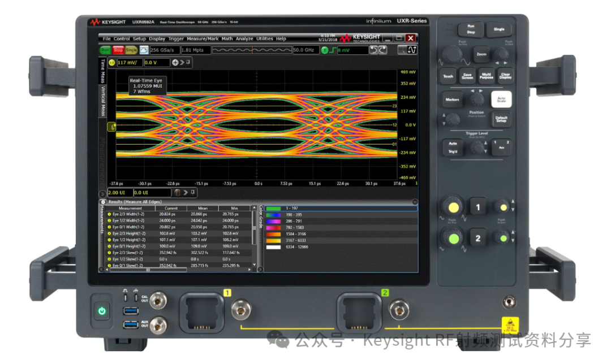Screen dimensions: 611x364
Task: Click the 256 GSa/s sample rate readout
Action: (x=165, y=50)
